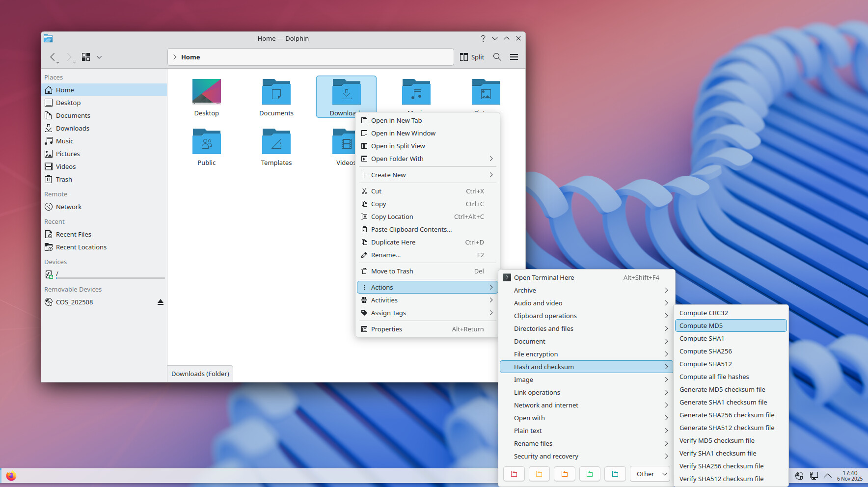Open the Templates folder icon

(276, 142)
